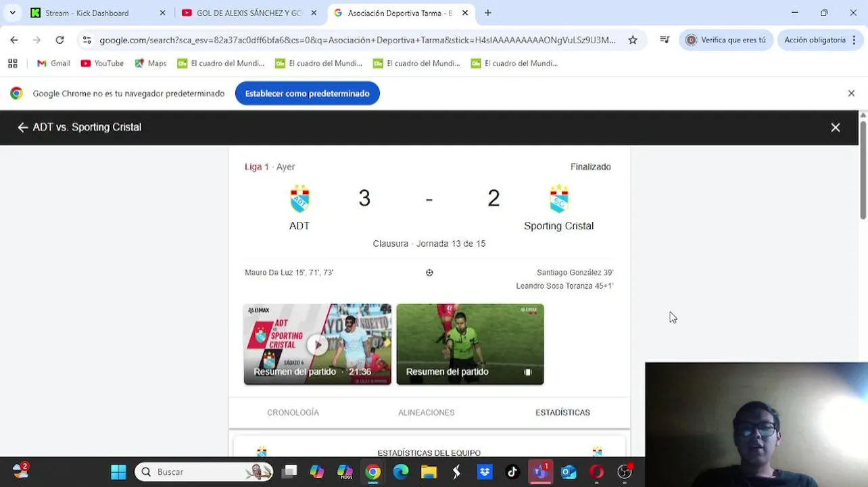The width and height of the screenshot is (868, 487).
Task: Select the ESTADÍSTICAS tab
Action: (562, 413)
